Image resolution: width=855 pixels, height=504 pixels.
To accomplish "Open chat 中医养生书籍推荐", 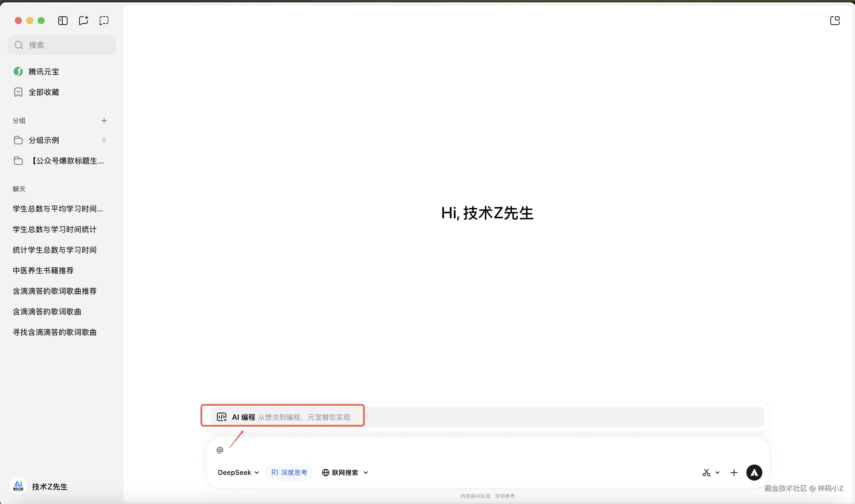I will (x=43, y=270).
